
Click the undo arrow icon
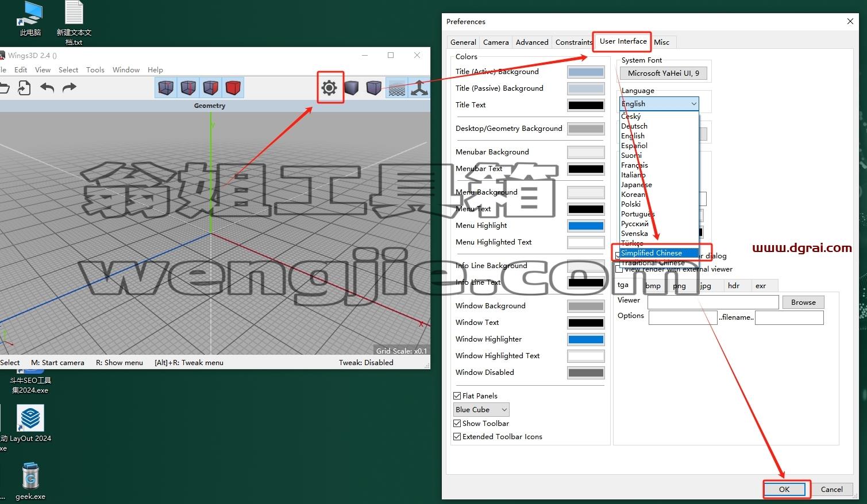[47, 87]
